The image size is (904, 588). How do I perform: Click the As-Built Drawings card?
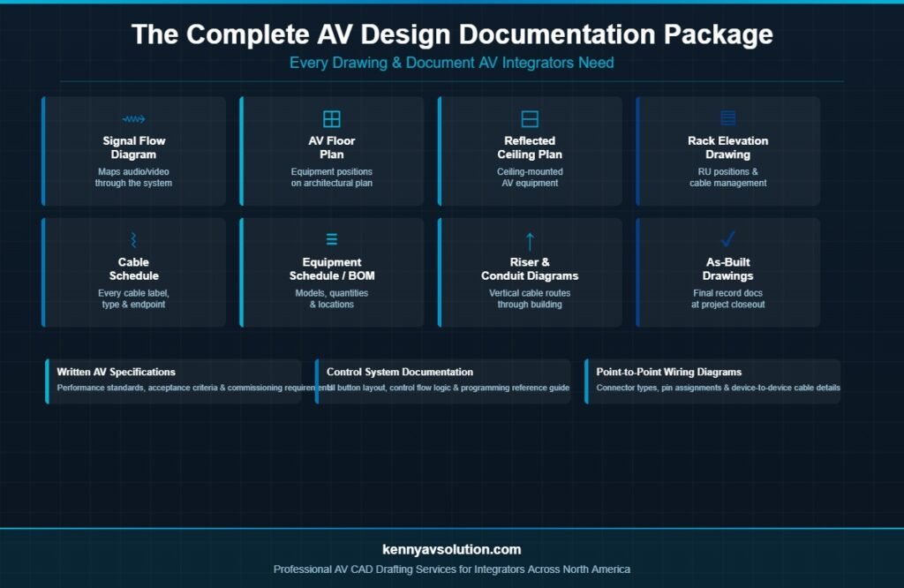tap(727, 272)
